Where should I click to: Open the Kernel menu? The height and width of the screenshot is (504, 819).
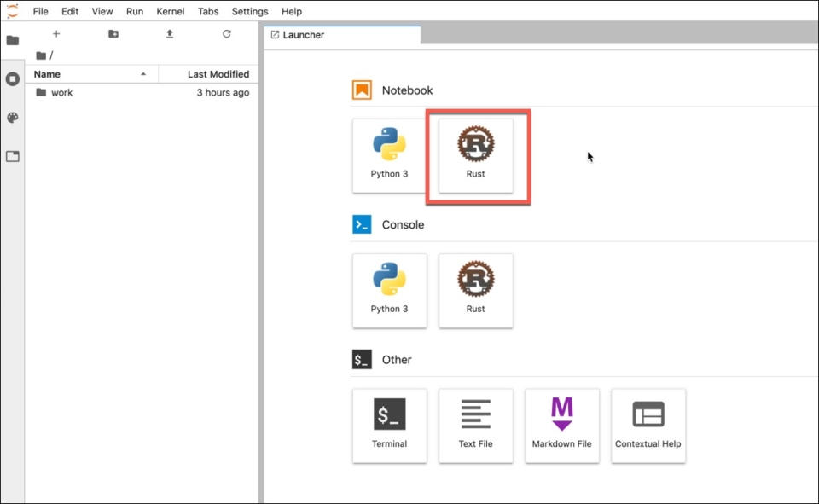[170, 12]
